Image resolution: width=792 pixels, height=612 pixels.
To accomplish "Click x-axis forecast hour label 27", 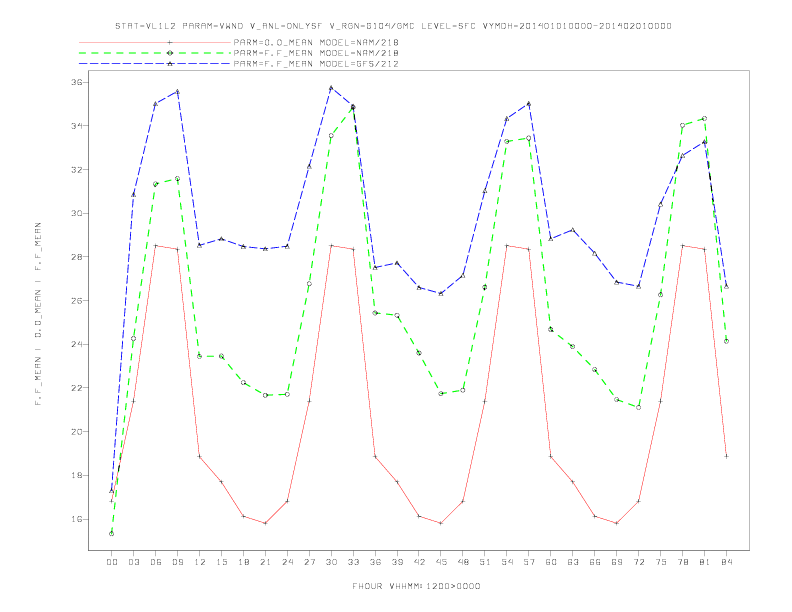I will click(x=309, y=562).
